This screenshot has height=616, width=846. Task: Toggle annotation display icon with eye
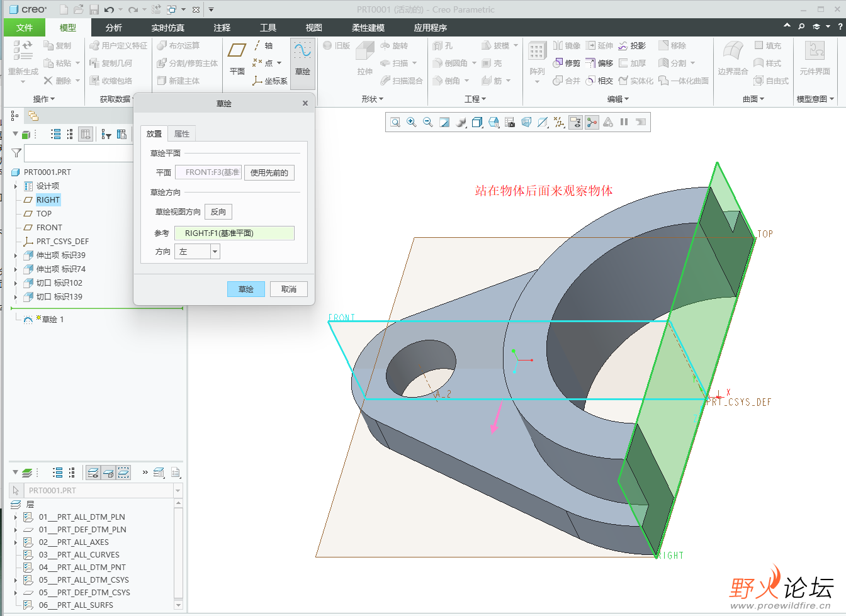pos(575,122)
